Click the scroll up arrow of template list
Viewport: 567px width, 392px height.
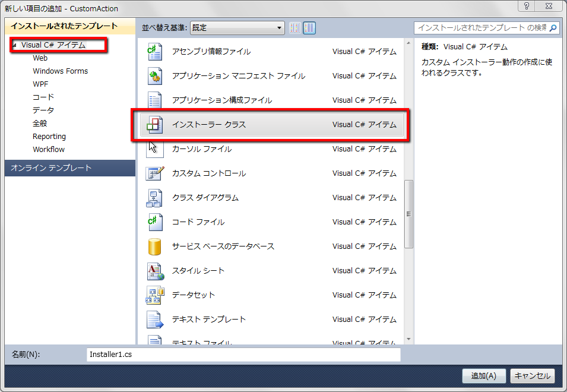tap(408, 43)
